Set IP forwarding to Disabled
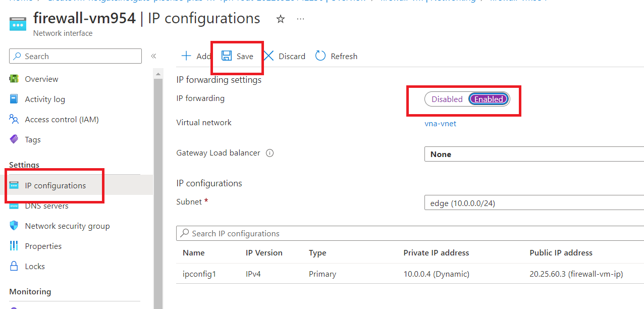 (x=447, y=99)
